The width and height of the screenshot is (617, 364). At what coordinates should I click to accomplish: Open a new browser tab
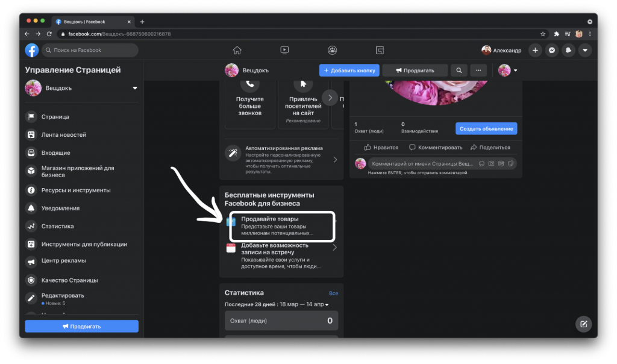pyautogui.click(x=142, y=22)
